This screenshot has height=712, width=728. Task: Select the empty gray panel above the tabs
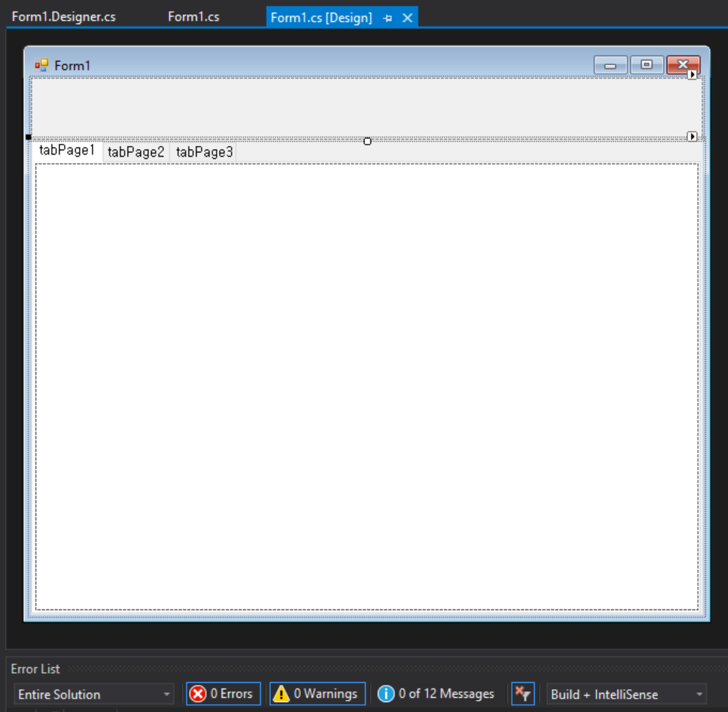(366, 107)
